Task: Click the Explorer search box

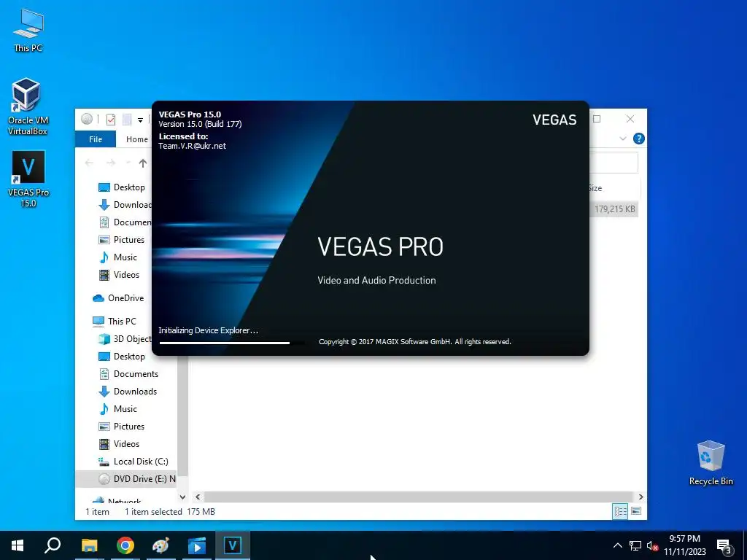Action: [x=614, y=163]
